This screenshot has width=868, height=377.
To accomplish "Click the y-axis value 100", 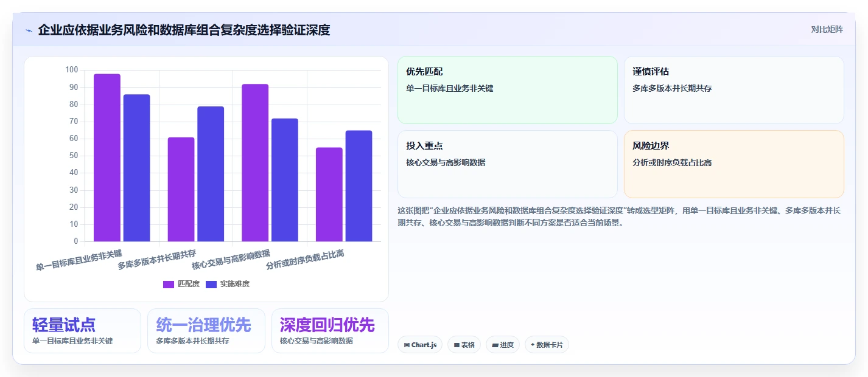I will point(72,70).
